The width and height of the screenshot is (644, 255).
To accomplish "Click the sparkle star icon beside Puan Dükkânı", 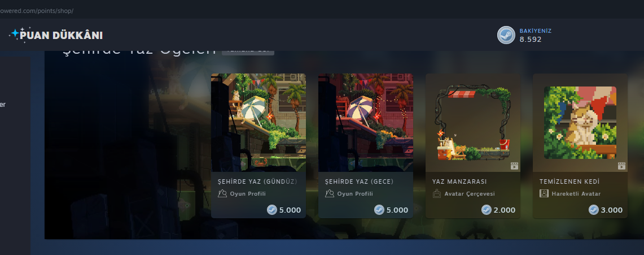I will point(14,34).
